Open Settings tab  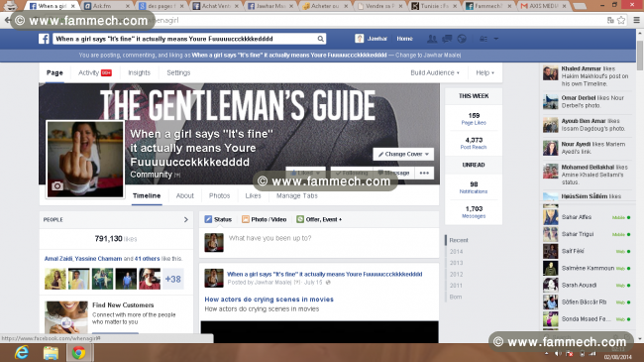pyautogui.click(x=178, y=72)
